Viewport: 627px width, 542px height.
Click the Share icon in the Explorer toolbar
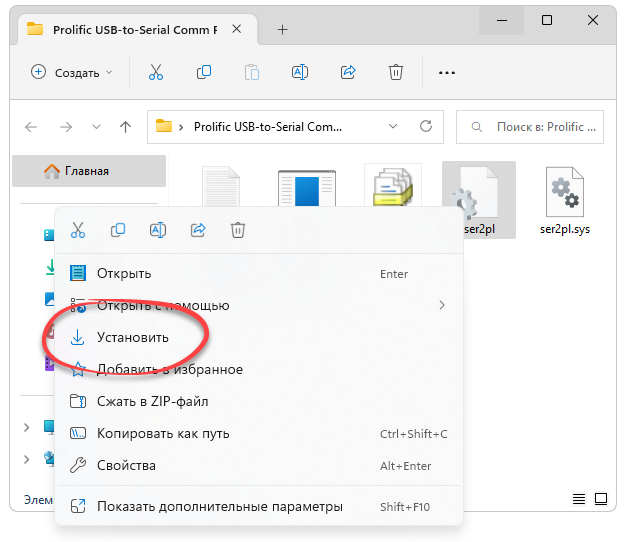pyautogui.click(x=348, y=72)
